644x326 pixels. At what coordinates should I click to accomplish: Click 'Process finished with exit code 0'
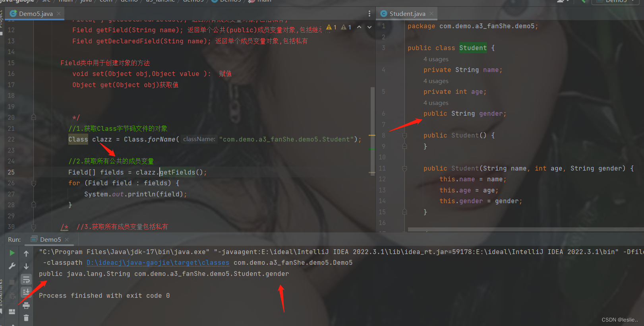pyautogui.click(x=104, y=296)
